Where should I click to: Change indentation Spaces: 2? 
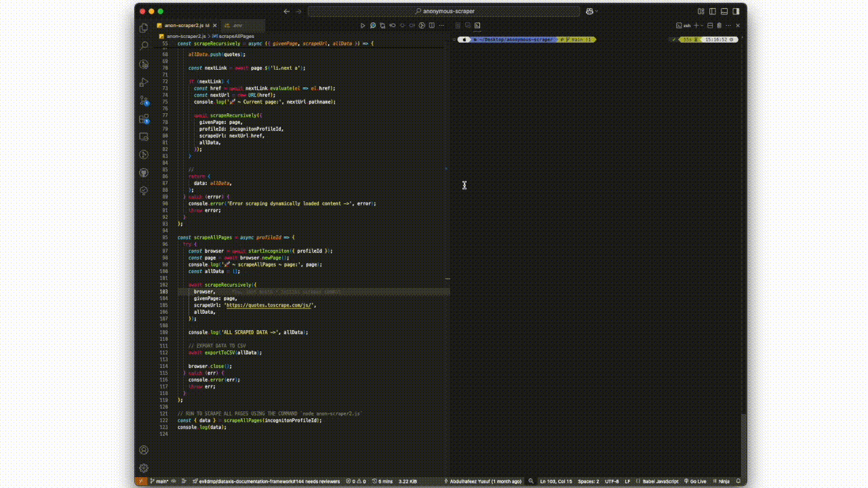[589, 481]
